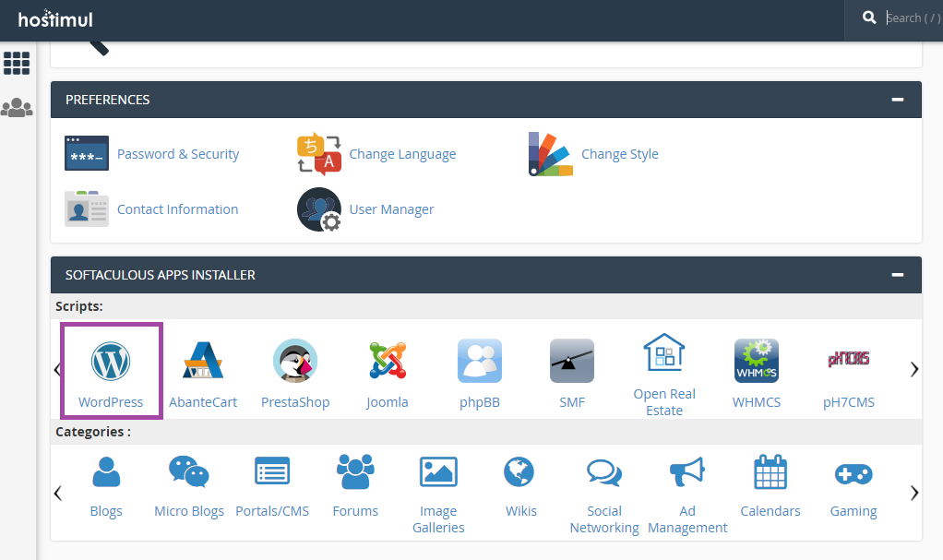This screenshot has width=943, height=560.
Task: Open the phpBB forum script icon
Action: (480, 361)
